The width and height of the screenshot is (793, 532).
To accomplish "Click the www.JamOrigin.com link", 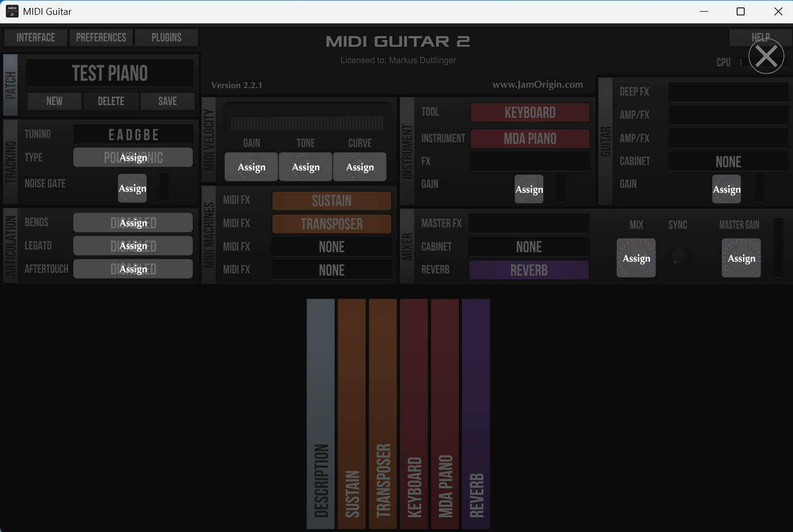I will click(538, 84).
